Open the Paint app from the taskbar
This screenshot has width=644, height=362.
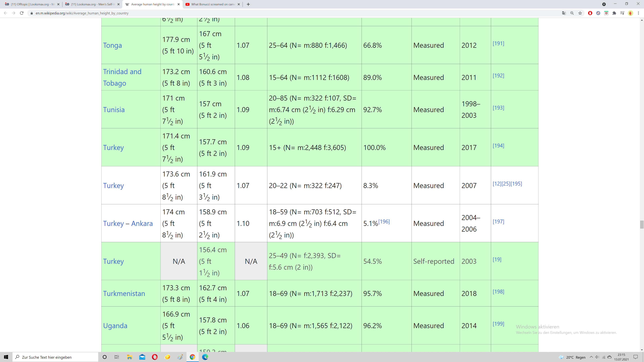(180, 357)
